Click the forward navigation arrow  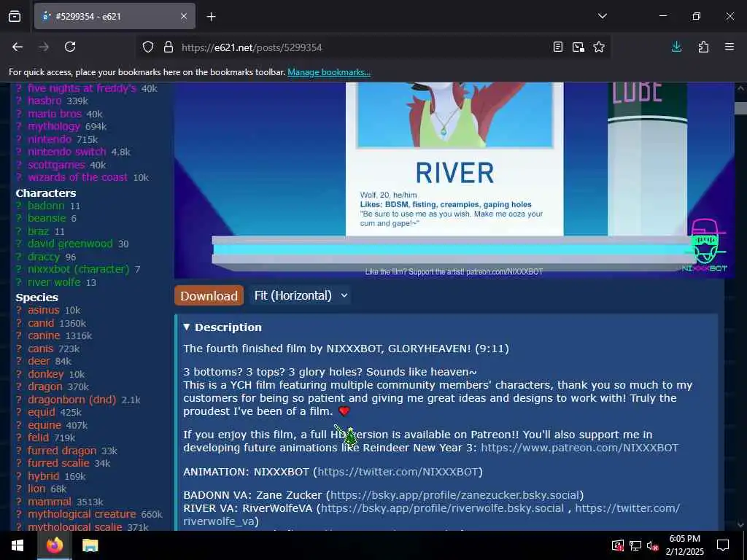pyautogui.click(x=44, y=47)
